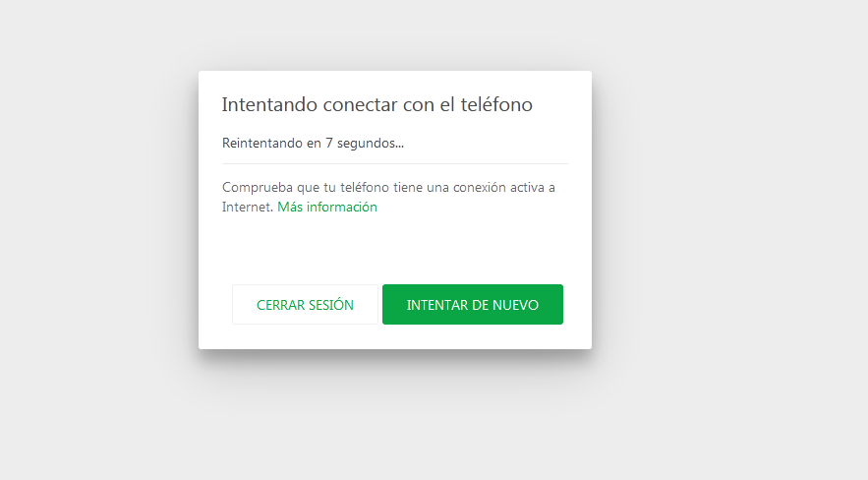
Task: Follow the green help link after Internet.
Action: point(327,208)
